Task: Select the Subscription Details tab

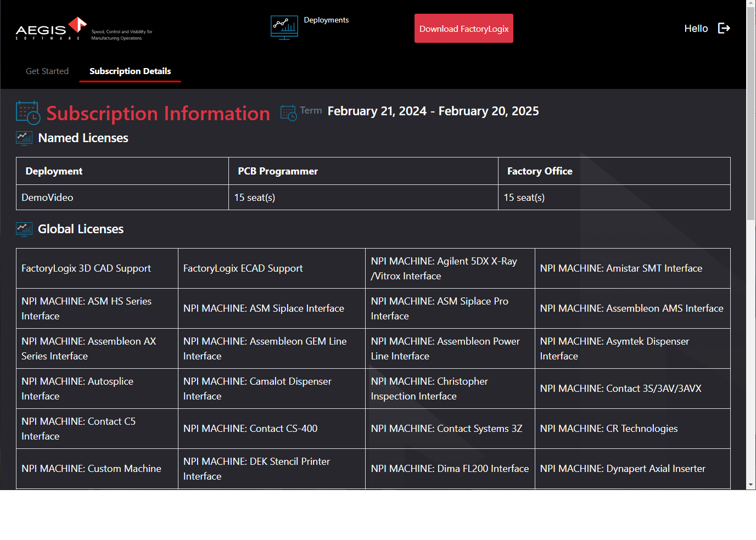Action: coord(130,71)
